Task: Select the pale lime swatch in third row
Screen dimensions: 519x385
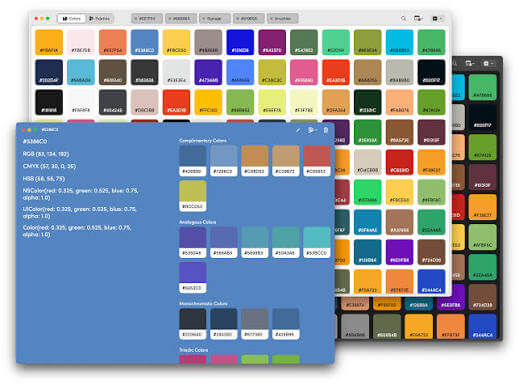Action: click(x=304, y=102)
